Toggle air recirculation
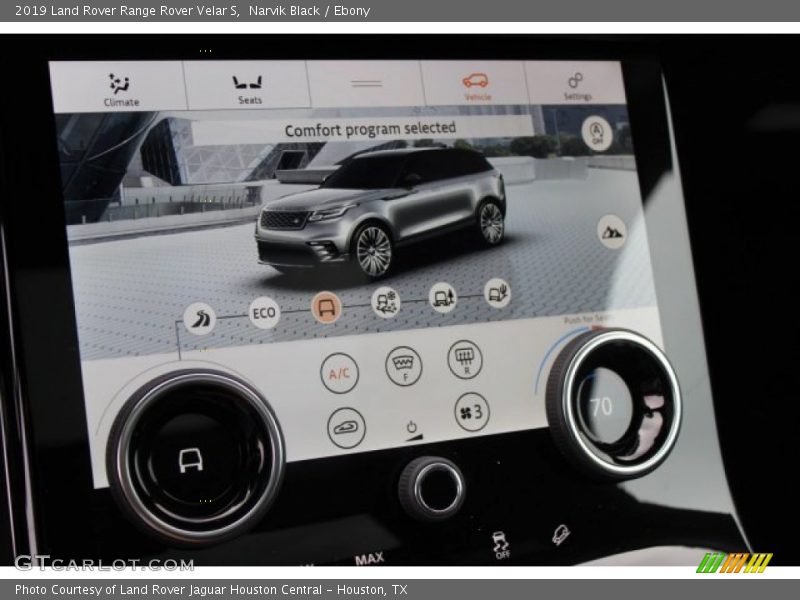This screenshot has width=800, height=600. point(346,428)
